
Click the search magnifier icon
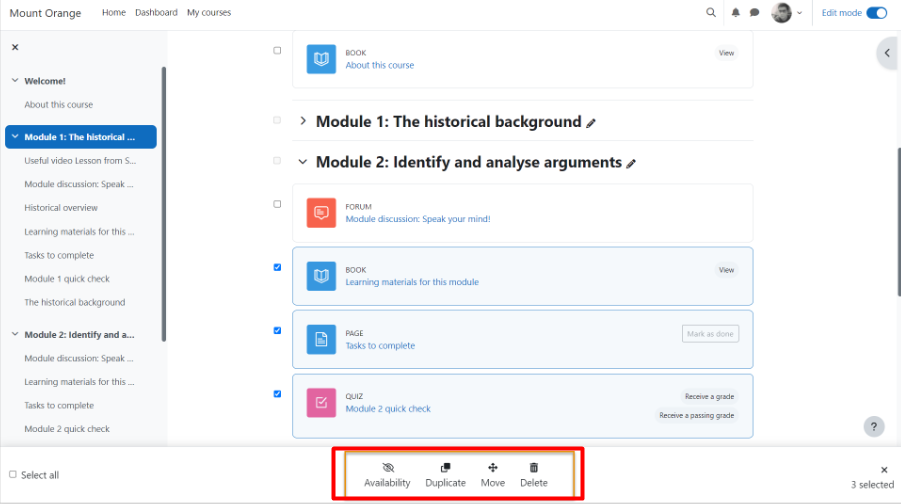pyautogui.click(x=711, y=13)
